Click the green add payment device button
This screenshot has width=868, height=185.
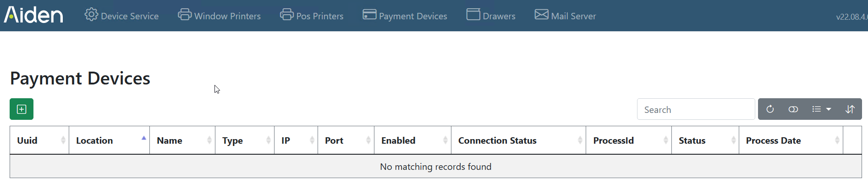click(22, 109)
